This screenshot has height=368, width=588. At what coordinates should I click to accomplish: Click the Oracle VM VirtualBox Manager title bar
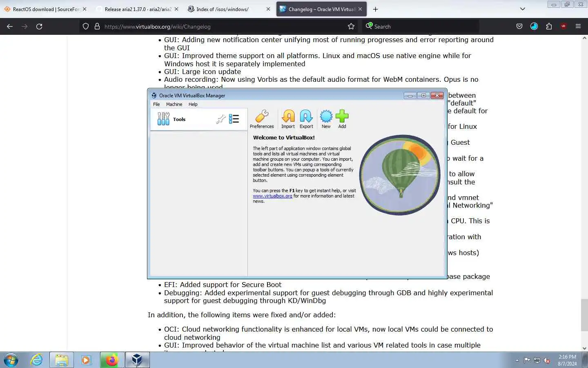[276, 95]
